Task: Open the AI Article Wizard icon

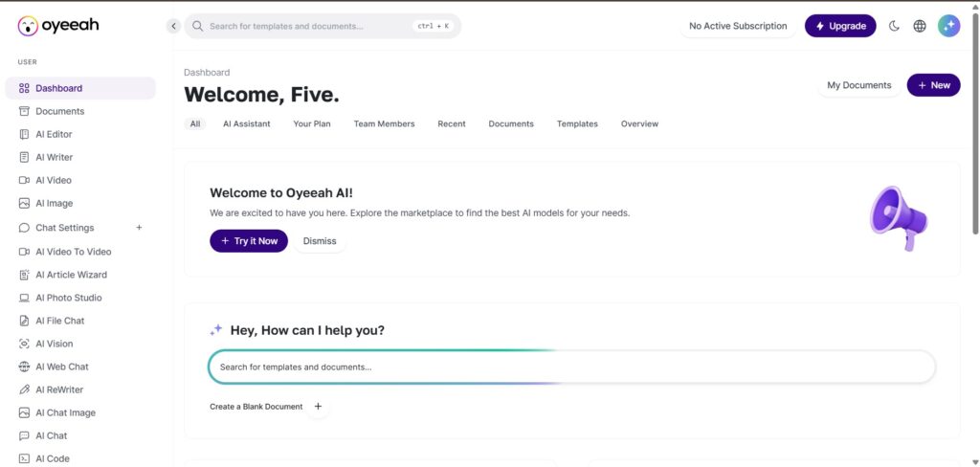Action: coord(24,275)
